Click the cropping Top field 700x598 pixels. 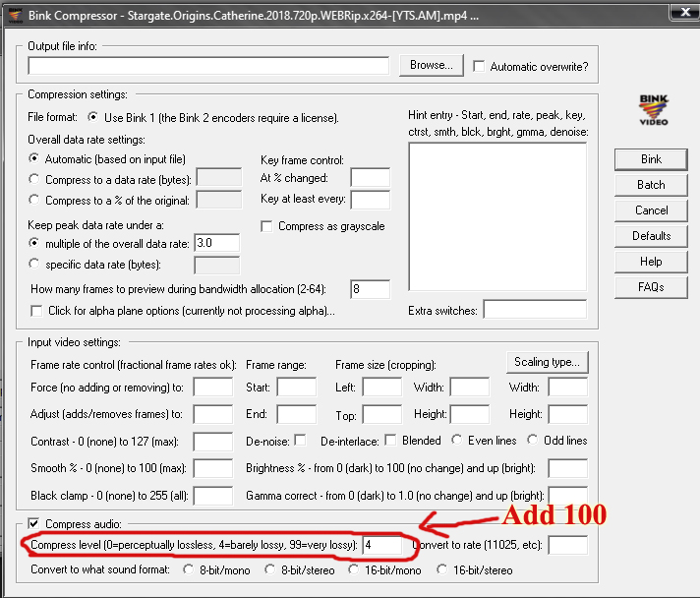382,414
